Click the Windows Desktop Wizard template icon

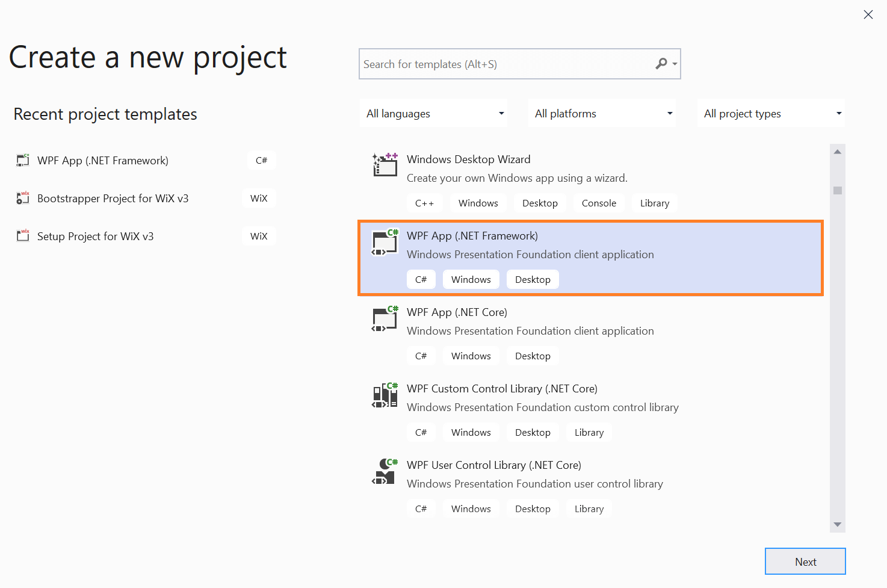tap(385, 164)
